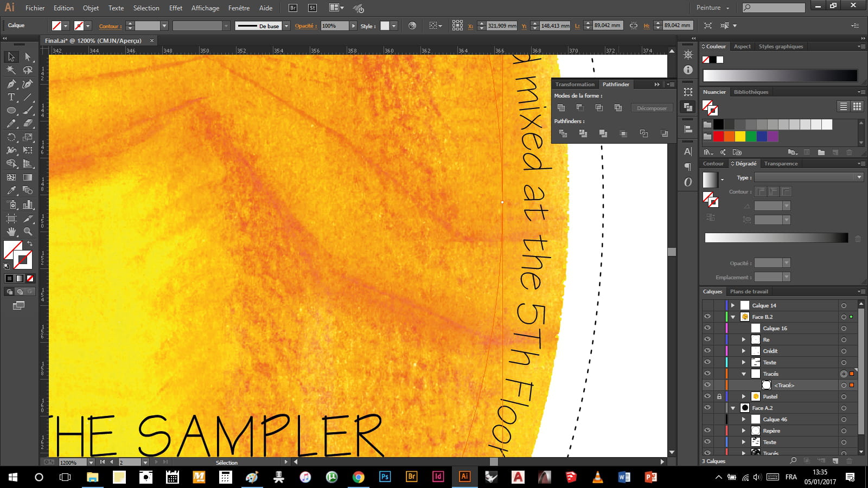Switch to the Plans de travail tab

coord(749,292)
